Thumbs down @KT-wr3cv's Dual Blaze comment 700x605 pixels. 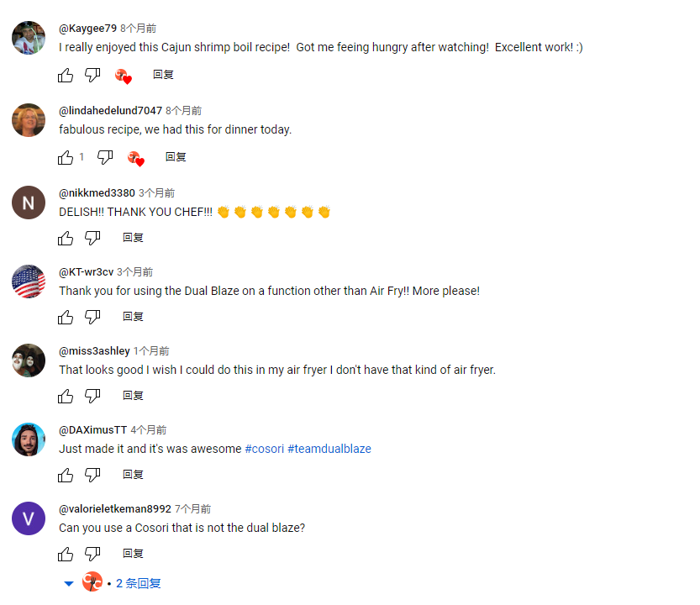point(92,317)
